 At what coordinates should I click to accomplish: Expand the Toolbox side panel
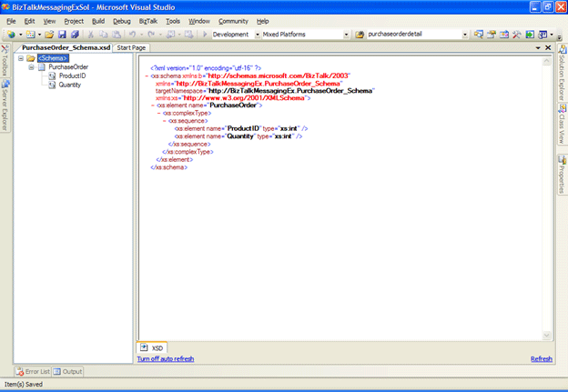coord(5,61)
